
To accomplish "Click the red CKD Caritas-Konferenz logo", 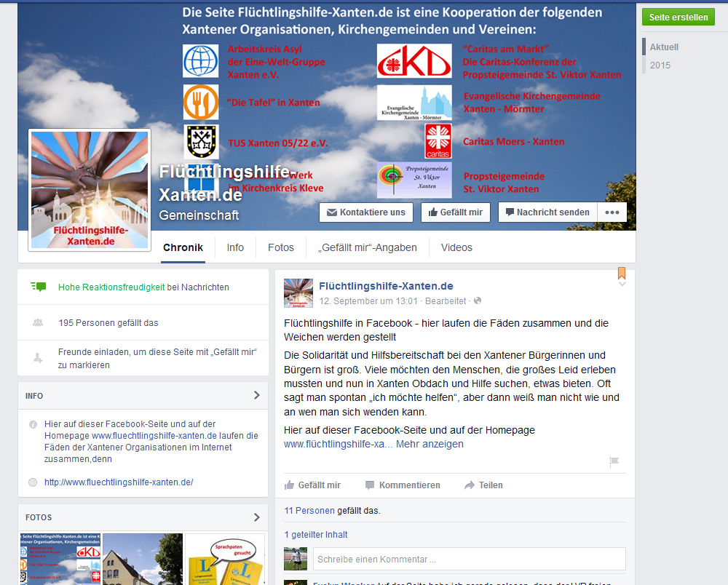I will (x=414, y=61).
